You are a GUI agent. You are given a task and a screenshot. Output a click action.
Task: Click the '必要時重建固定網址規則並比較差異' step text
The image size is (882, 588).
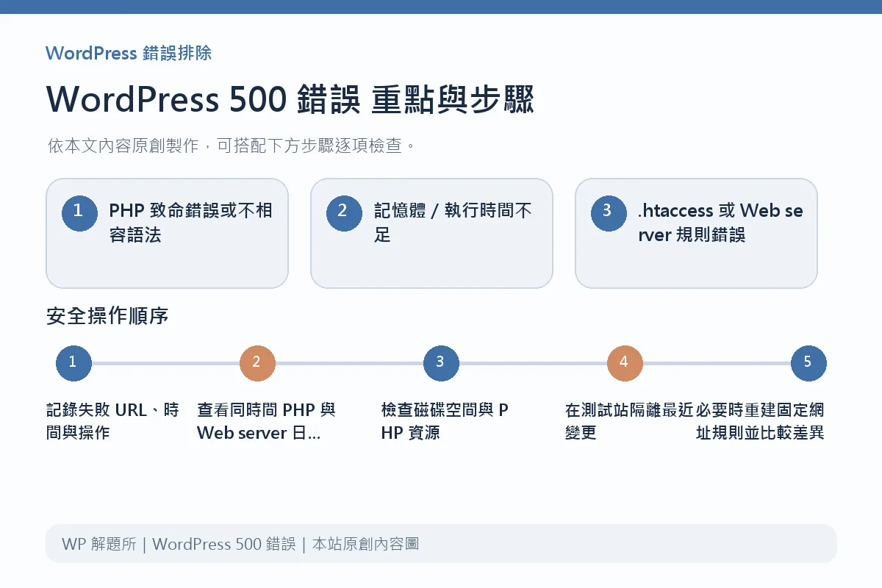(760, 421)
